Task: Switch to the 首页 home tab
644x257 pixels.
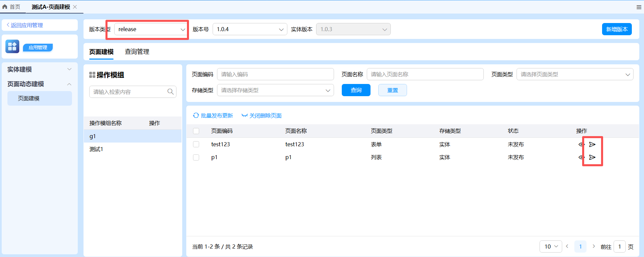Action: click(x=12, y=7)
